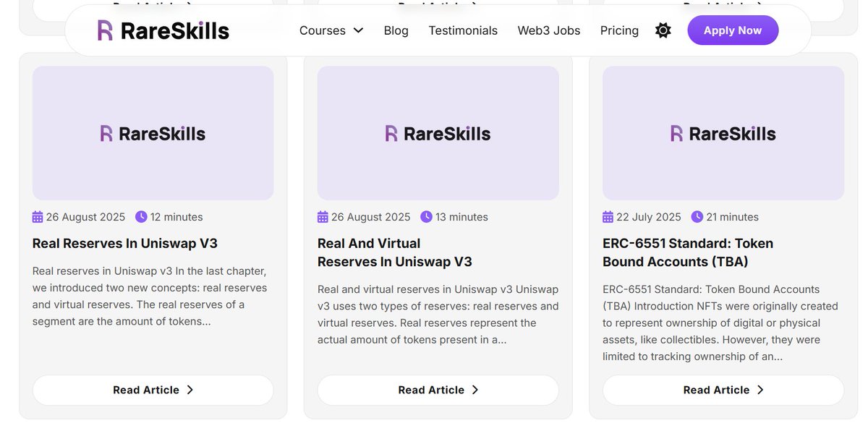
Task: Click chevron arrow in ERC-6551 Read Article button
Action: [x=760, y=390]
